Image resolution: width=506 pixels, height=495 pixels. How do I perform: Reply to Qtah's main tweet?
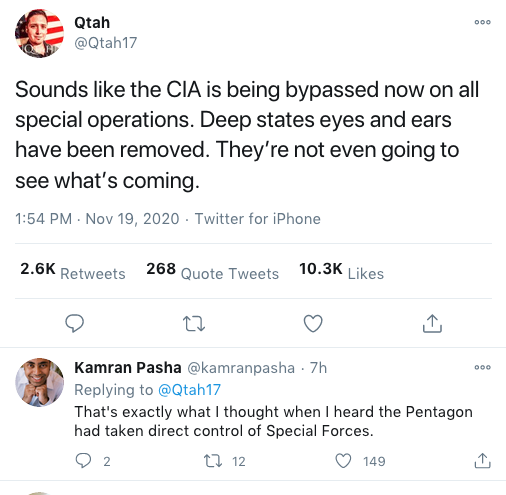click(74, 323)
